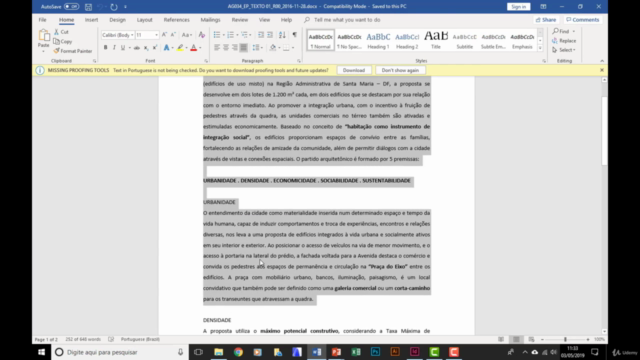Screen dimensions: 640x360
Task: Click the Cut scissors command
Action: [61, 32]
